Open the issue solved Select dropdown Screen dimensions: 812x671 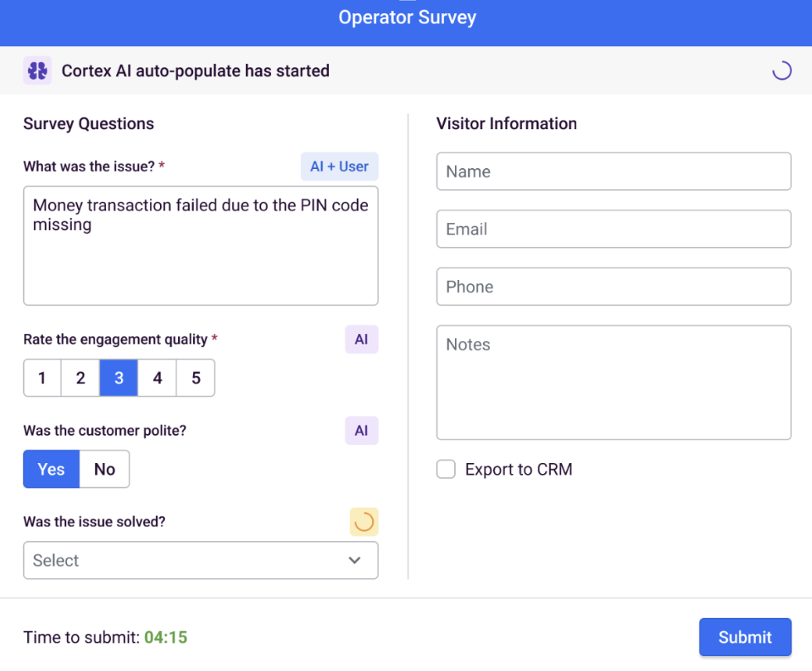click(201, 560)
